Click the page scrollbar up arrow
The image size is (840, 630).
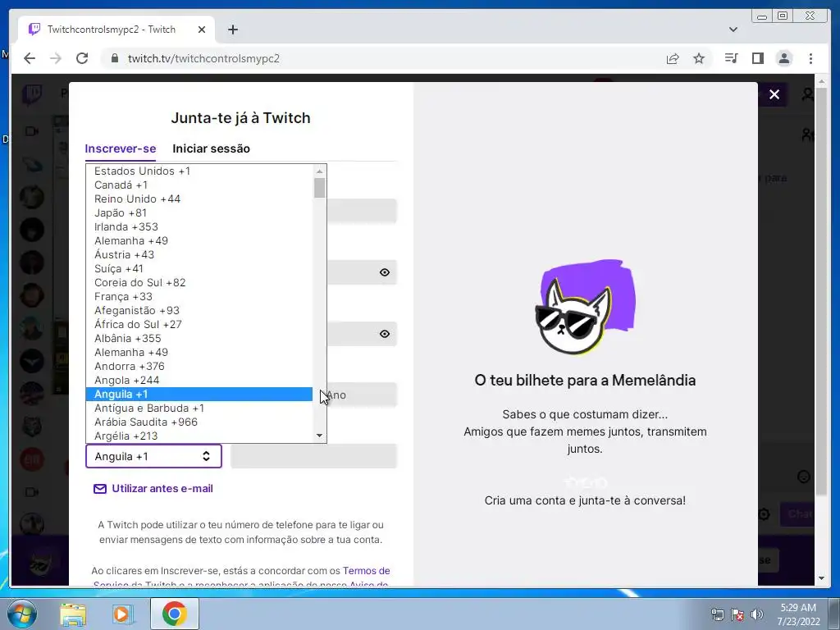tap(821, 81)
